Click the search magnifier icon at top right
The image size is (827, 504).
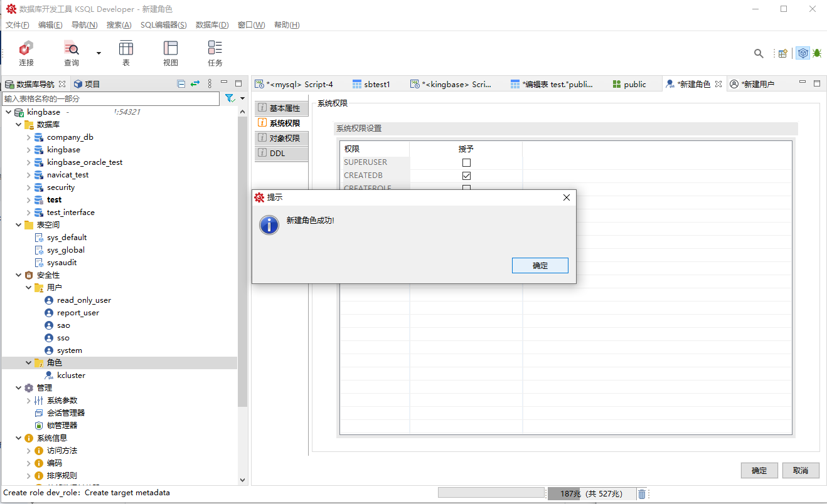point(759,54)
